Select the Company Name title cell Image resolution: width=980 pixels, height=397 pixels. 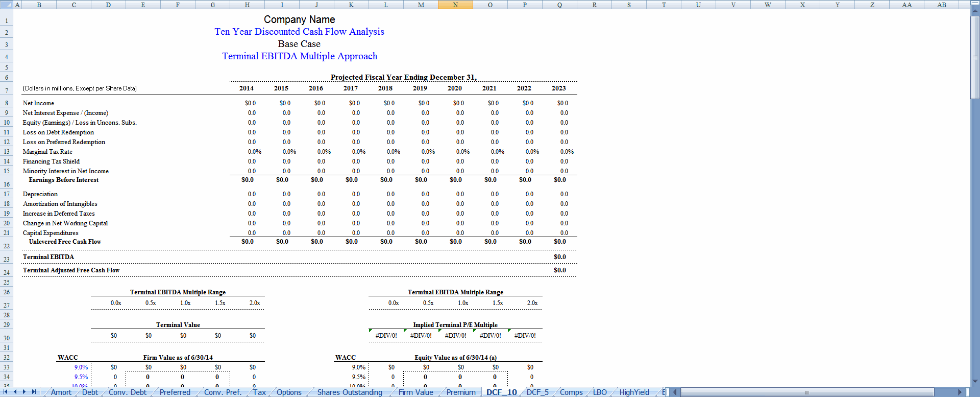click(299, 19)
